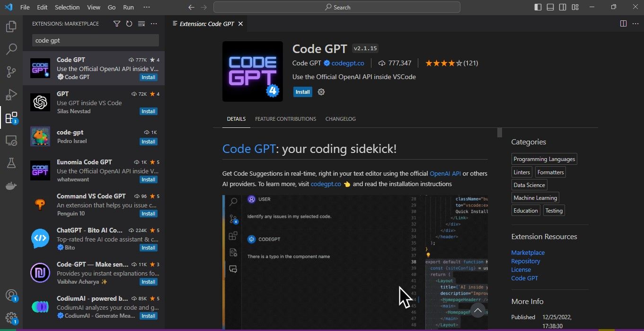The width and height of the screenshot is (644, 331).
Task: Refresh the extensions marketplace list
Action: click(x=129, y=23)
